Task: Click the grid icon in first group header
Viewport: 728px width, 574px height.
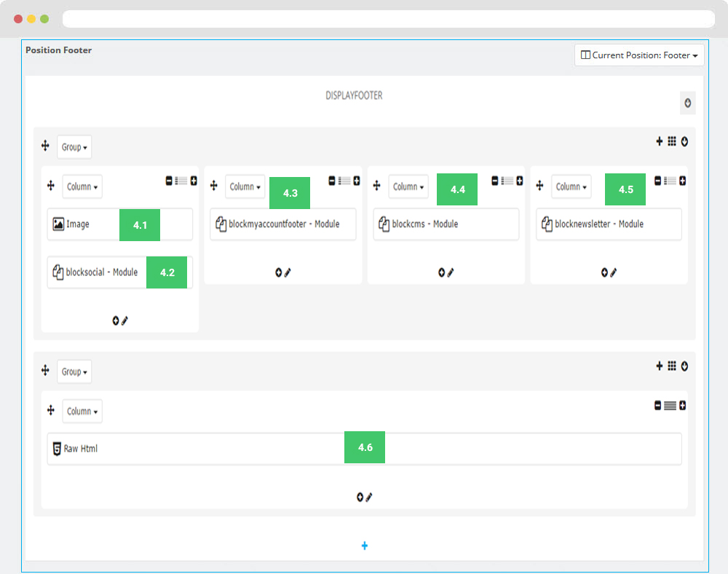Action: point(672,141)
